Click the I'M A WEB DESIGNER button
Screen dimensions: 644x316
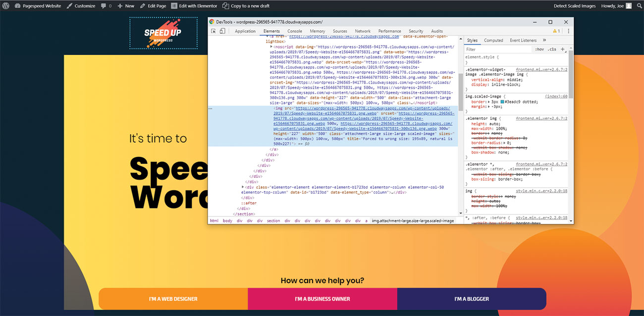(x=173, y=299)
